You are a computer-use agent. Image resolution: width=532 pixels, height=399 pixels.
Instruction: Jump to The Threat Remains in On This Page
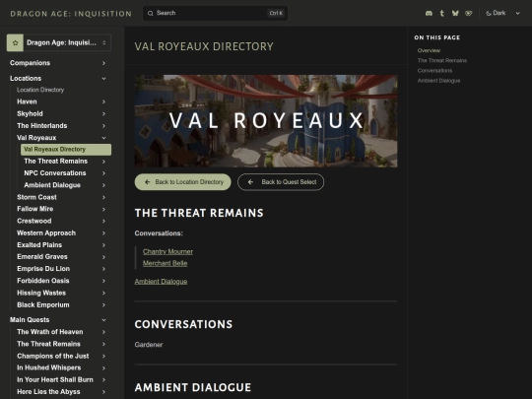442,60
